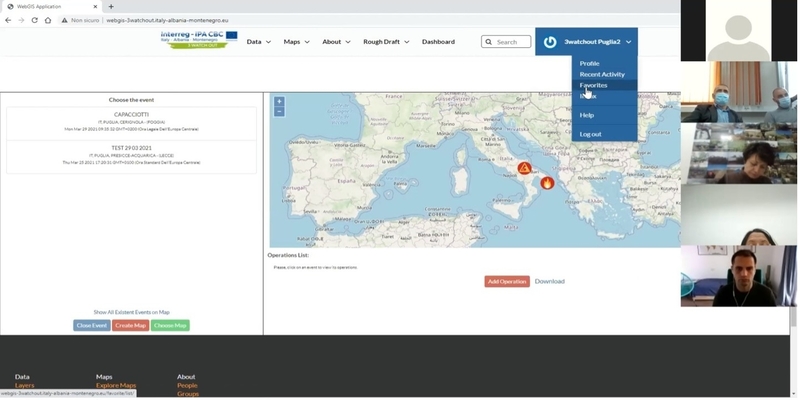Viewport: 800px width, 400px height.
Task: Click the masked participants video thumbnail
Action: [x=739, y=92]
